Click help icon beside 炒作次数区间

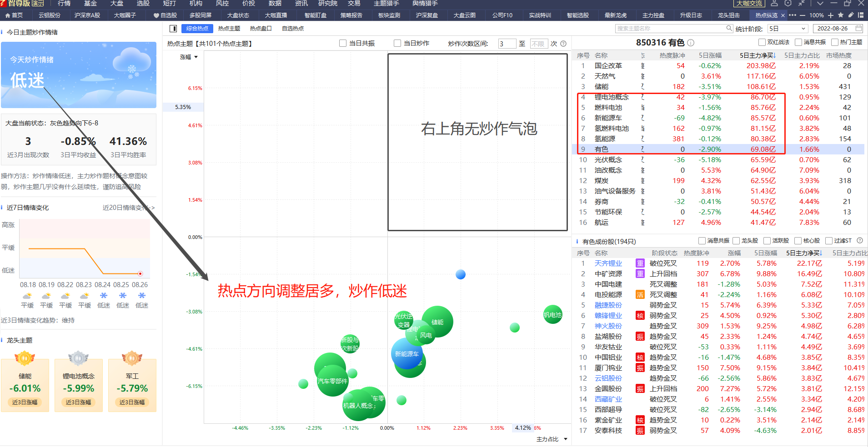[x=563, y=44]
